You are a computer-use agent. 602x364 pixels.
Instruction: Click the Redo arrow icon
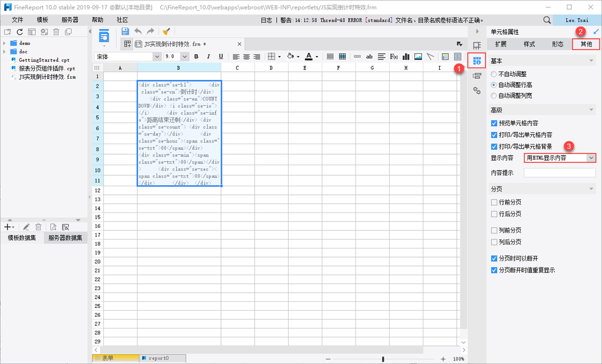[x=151, y=32]
